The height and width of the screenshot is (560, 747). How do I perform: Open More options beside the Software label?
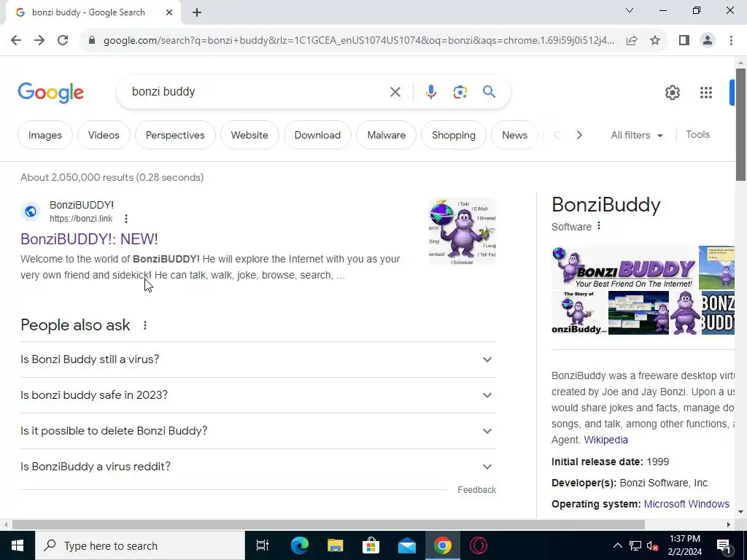[x=599, y=226]
